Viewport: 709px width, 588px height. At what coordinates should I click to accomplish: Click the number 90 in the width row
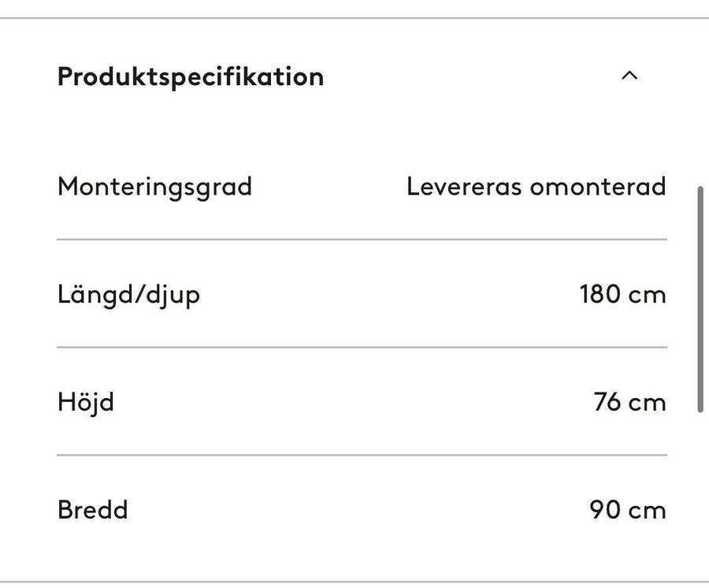pos(604,509)
